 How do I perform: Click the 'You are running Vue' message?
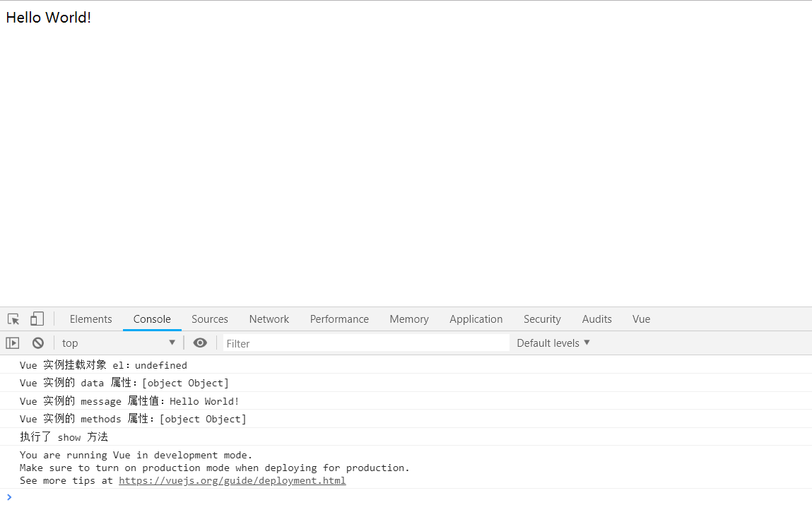[406, 468]
